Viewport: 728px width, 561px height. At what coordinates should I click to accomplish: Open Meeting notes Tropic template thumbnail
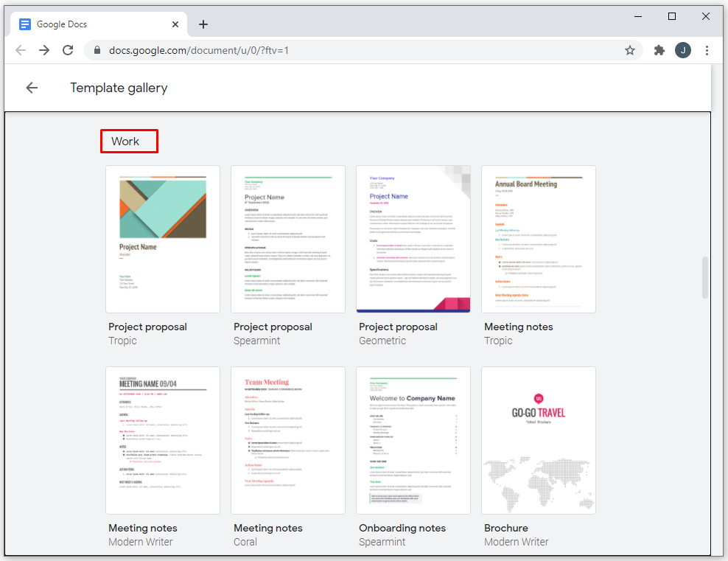pos(539,239)
